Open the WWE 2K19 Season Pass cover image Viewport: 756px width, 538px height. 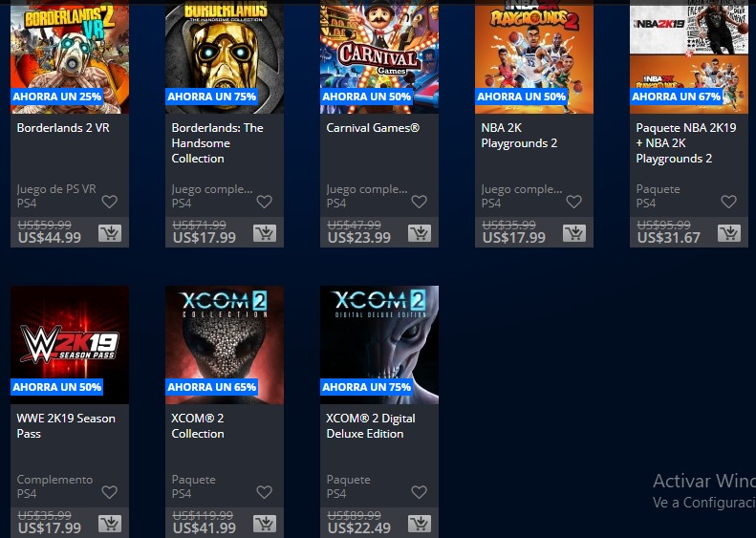tap(70, 345)
